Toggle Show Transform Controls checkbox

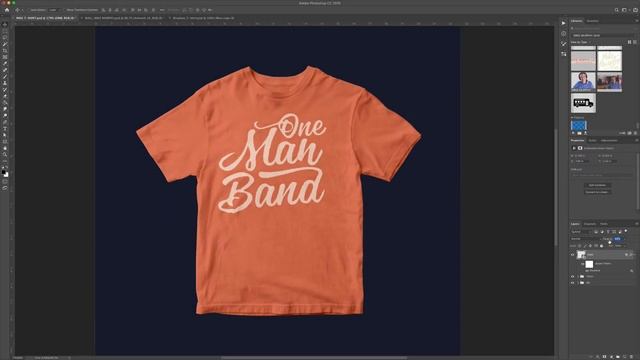click(64, 10)
